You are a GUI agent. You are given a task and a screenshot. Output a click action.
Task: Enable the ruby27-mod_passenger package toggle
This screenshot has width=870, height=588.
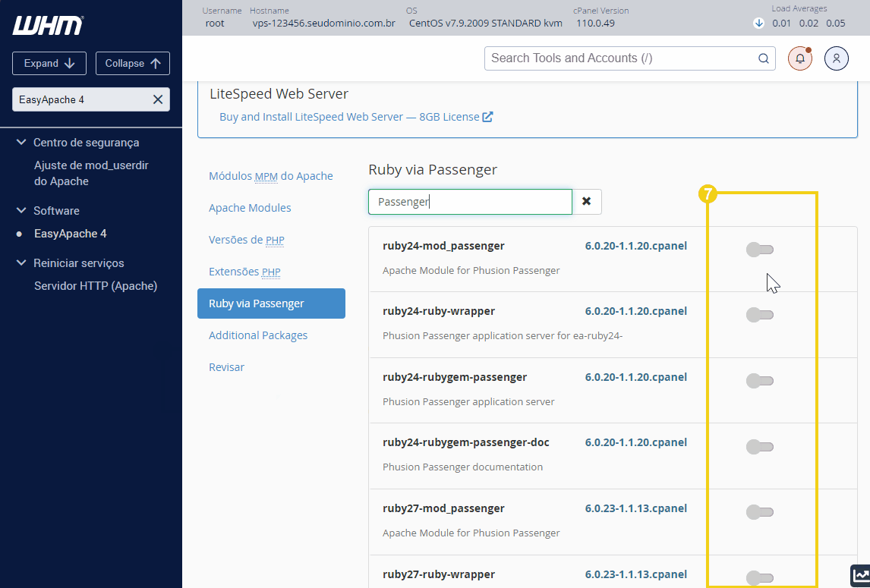click(x=759, y=511)
